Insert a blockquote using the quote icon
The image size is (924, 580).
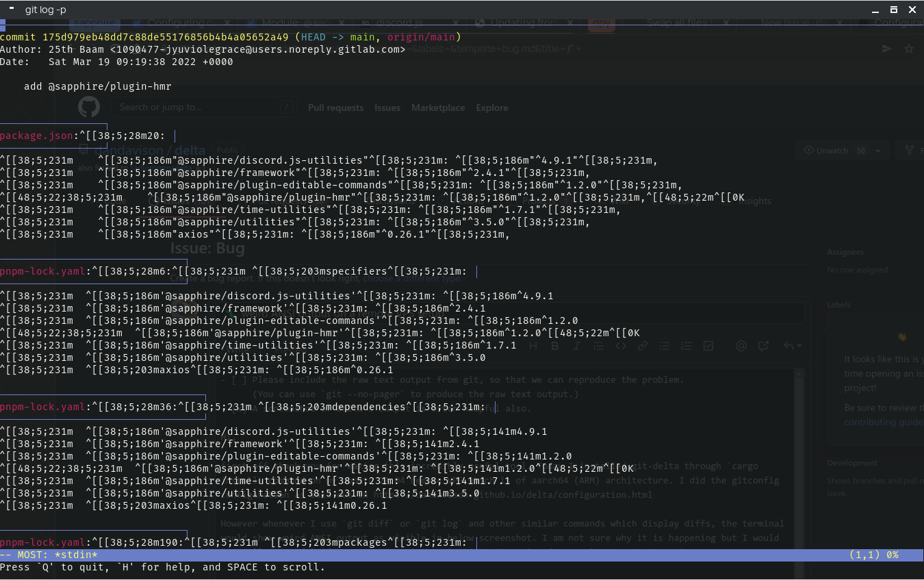click(x=598, y=346)
